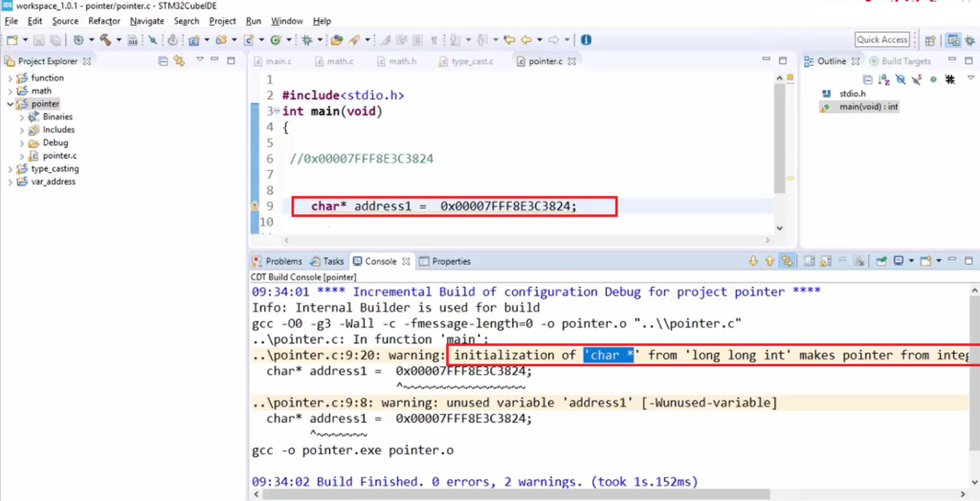Click the warning marker on line 9
The height and width of the screenshot is (501, 980).
coord(255,206)
